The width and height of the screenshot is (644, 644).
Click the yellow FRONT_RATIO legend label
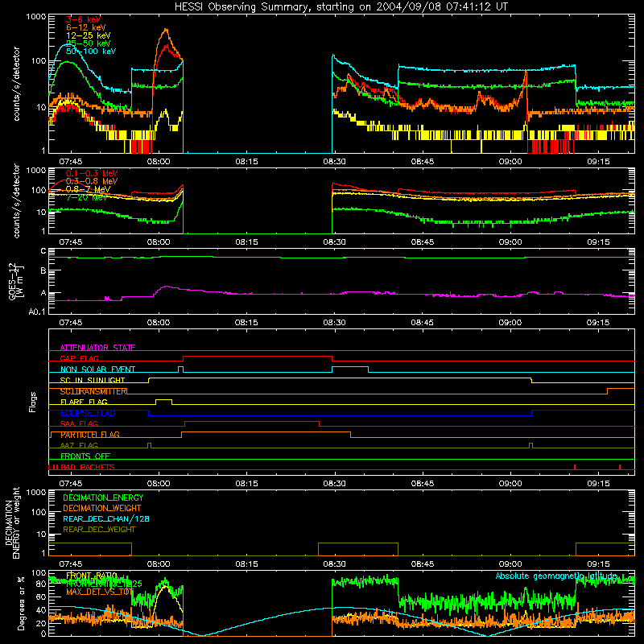pos(92,576)
